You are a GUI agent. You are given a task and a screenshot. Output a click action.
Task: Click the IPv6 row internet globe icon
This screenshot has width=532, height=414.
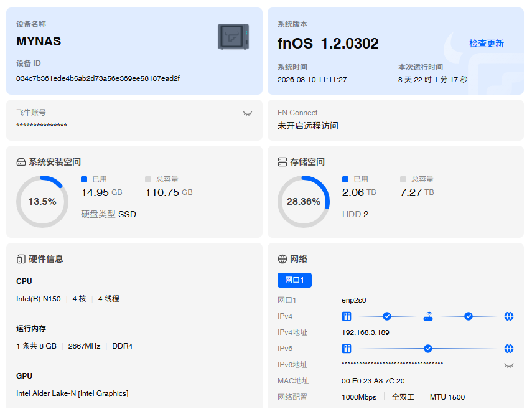[x=508, y=349]
